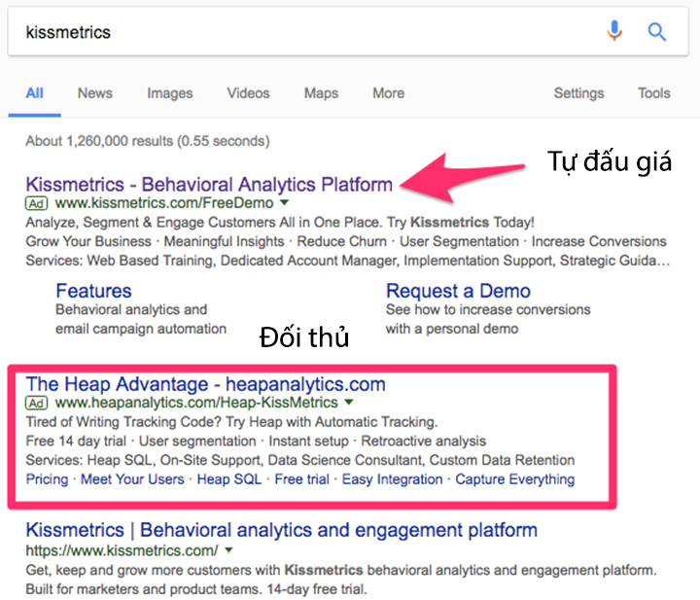Click 'Analyze, Segment & Engage Customers' ad description
This screenshot has width=700, height=600.
click(x=280, y=223)
